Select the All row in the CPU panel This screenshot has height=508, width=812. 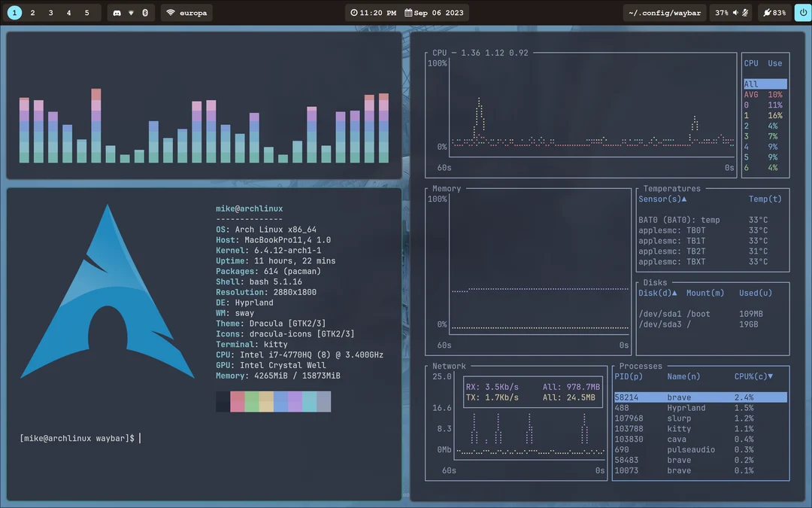tap(764, 84)
